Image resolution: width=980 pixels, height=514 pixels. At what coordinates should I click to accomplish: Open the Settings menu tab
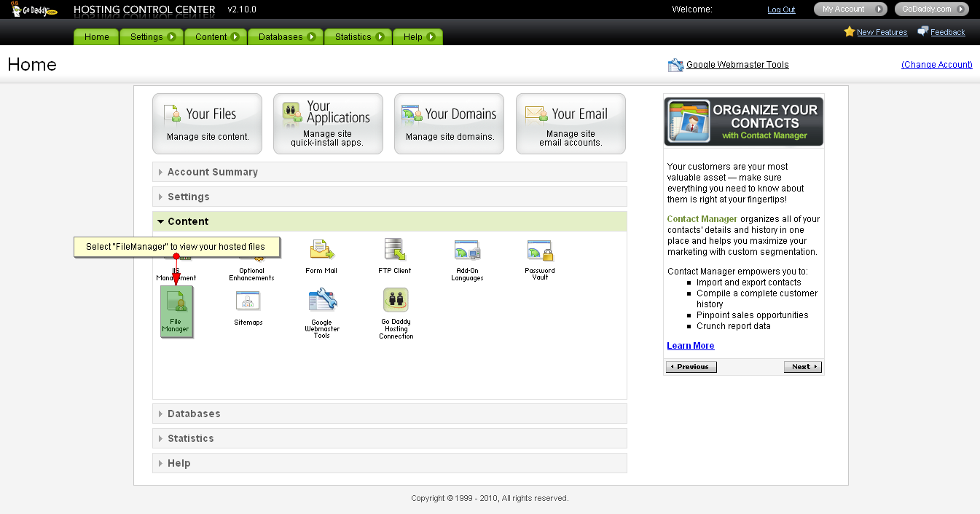pos(152,37)
